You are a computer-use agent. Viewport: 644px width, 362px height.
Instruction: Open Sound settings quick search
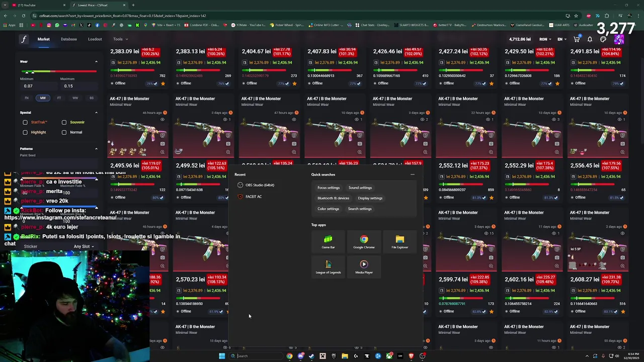tap(360, 188)
